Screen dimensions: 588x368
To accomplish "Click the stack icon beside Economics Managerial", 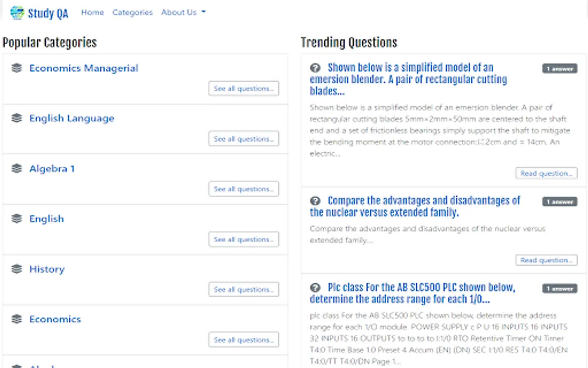I will pos(17,68).
